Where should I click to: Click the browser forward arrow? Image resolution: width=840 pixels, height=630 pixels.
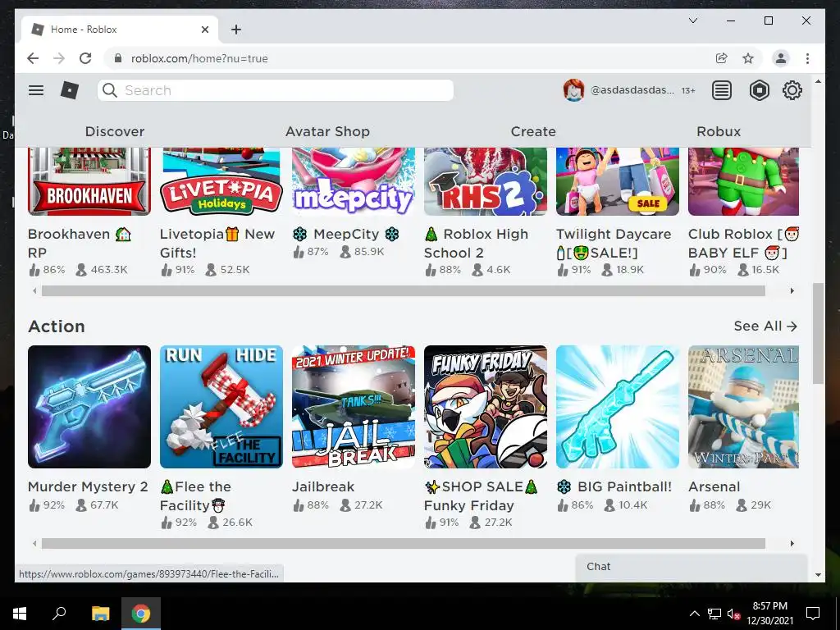(59, 58)
